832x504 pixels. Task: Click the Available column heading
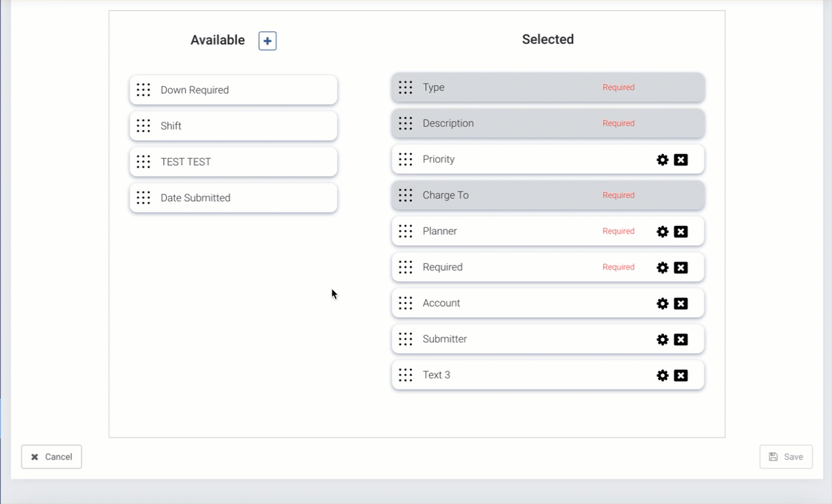(x=217, y=40)
